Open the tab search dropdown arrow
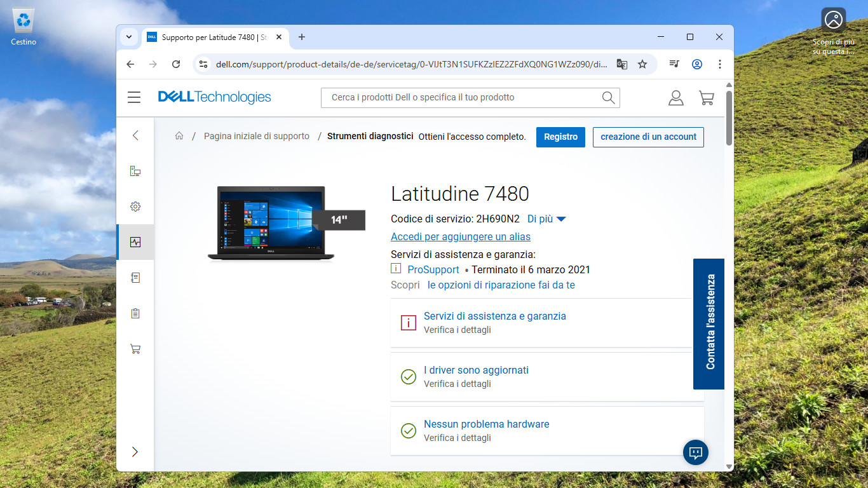 129,37
